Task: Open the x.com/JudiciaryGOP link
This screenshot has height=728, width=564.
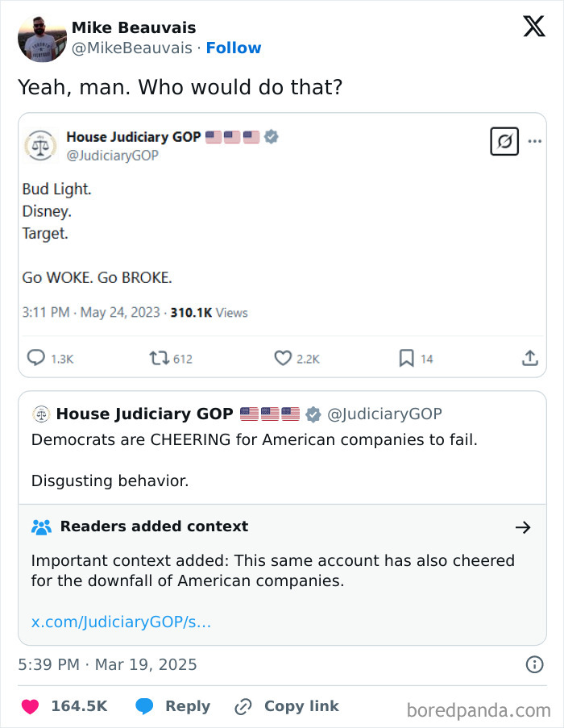Action: coord(121,622)
